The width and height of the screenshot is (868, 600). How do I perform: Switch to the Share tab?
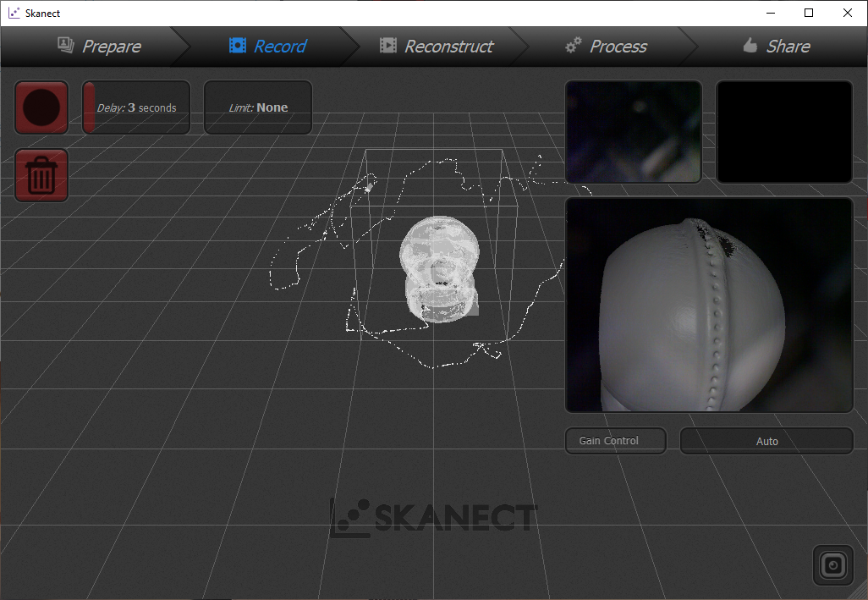coord(776,47)
